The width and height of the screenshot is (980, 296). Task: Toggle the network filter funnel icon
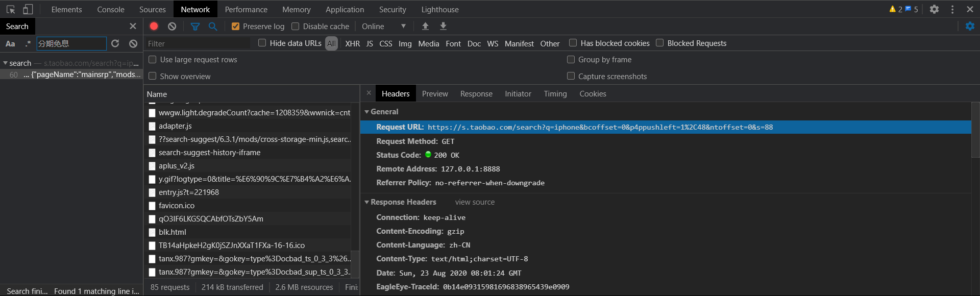click(x=195, y=26)
